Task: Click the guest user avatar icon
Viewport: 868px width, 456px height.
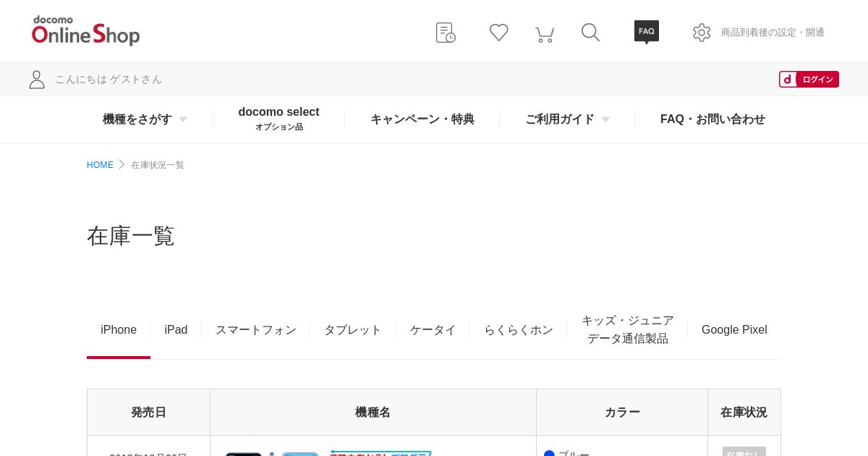Action: pos(37,80)
